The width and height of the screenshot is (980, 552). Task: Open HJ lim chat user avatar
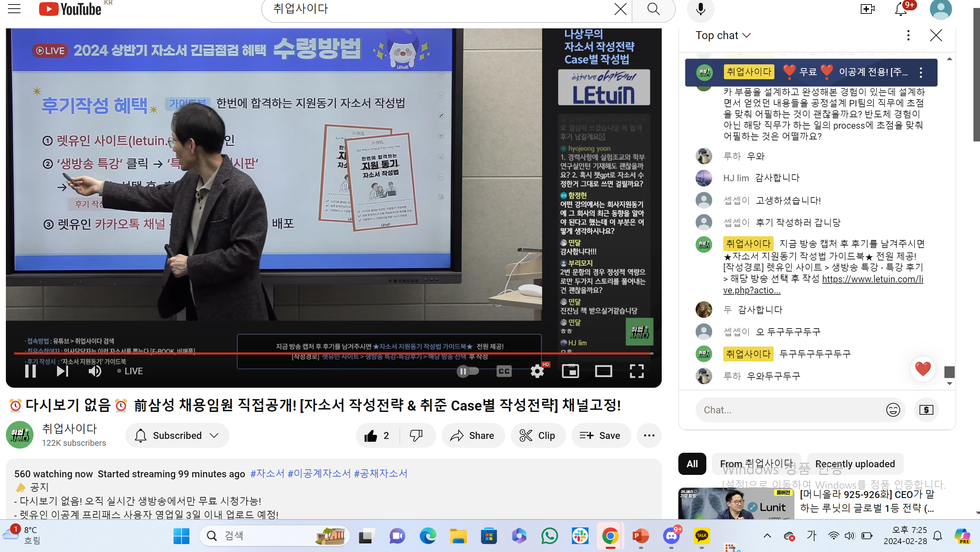704,178
